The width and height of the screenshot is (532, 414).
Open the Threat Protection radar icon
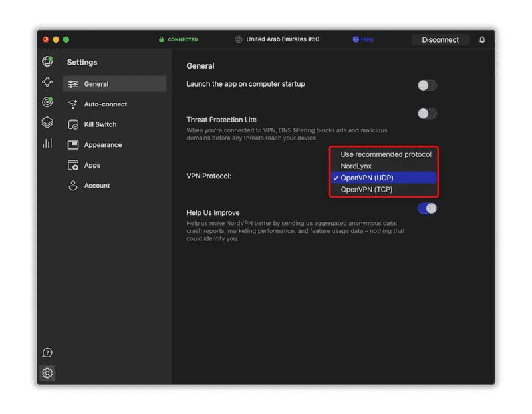coord(47,102)
